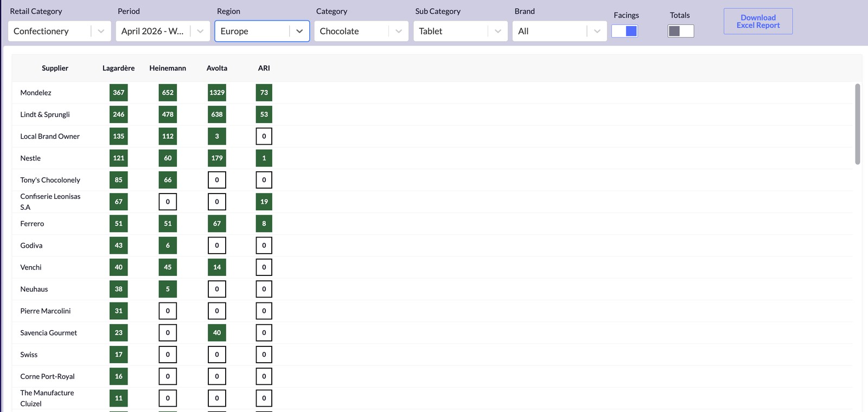The height and width of the screenshot is (412, 868).
Task: Select the Ferrero supplier label
Action: (32, 224)
